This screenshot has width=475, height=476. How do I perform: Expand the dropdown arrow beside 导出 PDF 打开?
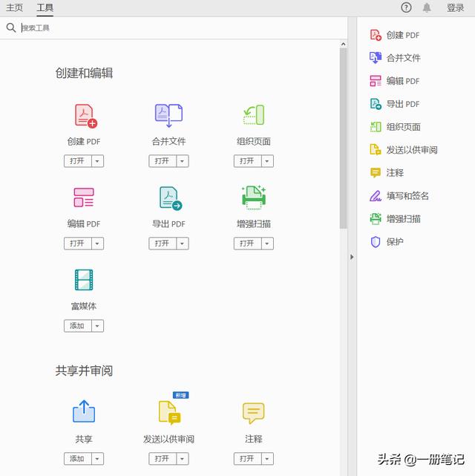coord(183,244)
